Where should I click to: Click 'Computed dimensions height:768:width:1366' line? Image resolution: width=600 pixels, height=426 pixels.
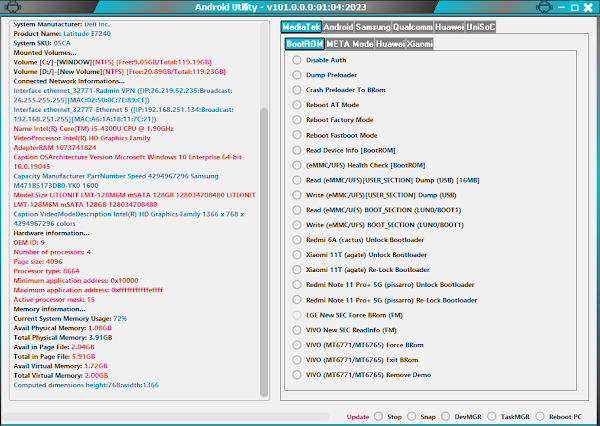tap(86, 385)
